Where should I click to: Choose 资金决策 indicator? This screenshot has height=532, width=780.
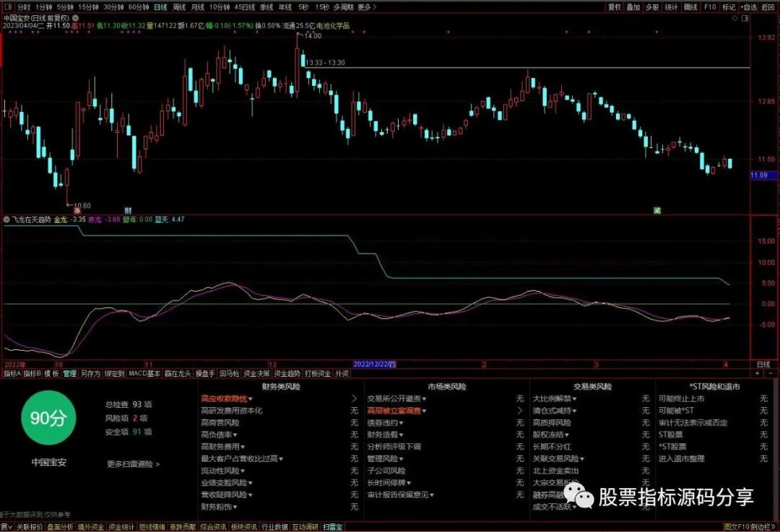tap(256, 373)
